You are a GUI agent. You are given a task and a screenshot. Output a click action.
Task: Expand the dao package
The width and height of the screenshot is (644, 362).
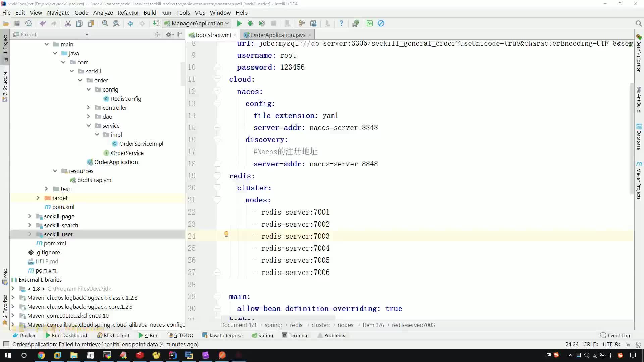pos(88,116)
